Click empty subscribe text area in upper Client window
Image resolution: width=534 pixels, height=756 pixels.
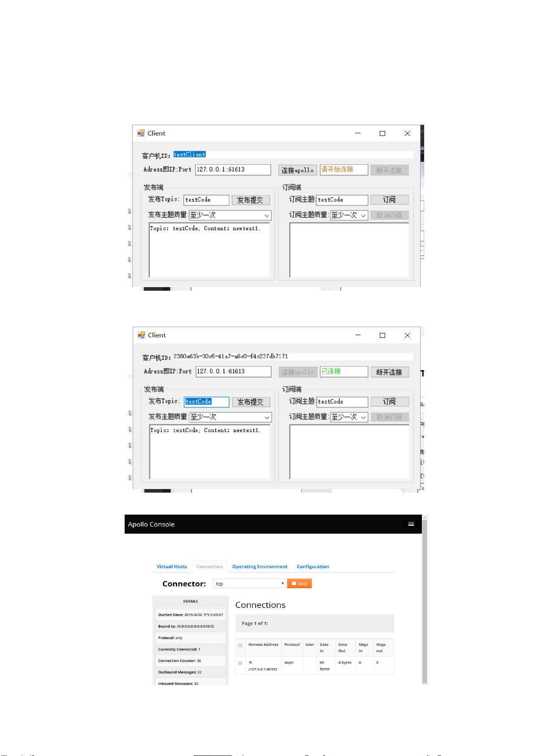point(349,250)
